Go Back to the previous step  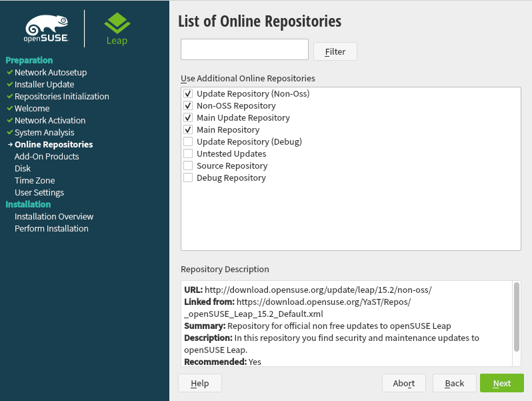454,383
